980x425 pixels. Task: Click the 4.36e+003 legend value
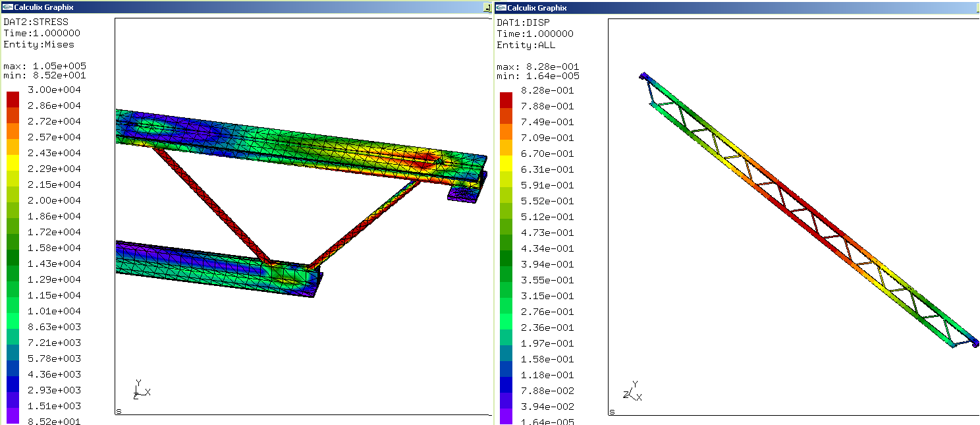click(x=53, y=374)
